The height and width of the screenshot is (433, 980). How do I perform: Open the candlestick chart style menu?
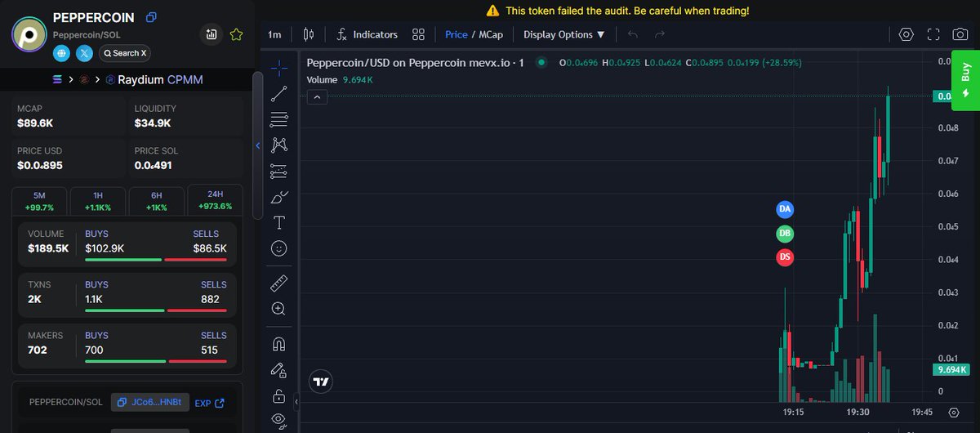(308, 34)
